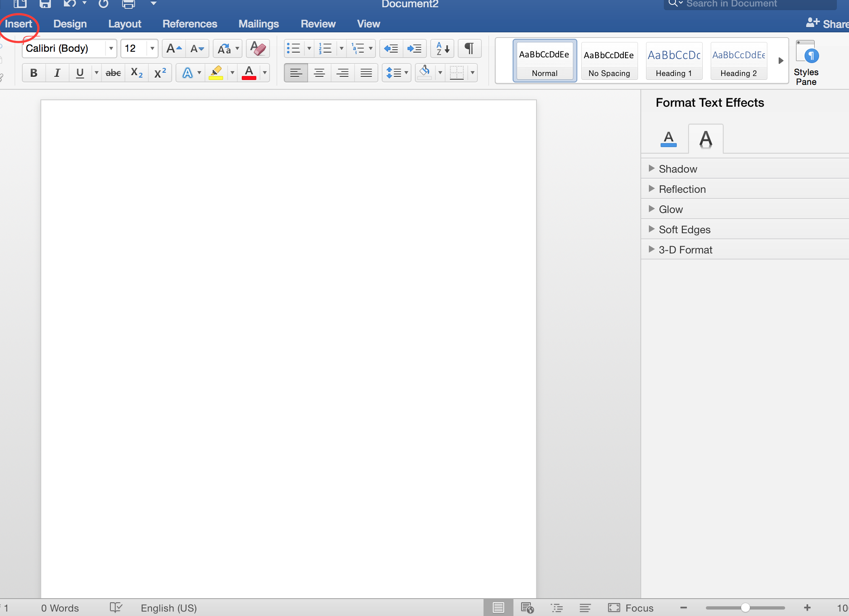Click the Share button
The image size is (849, 616).
pyautogui.click(x=827, y=23)
